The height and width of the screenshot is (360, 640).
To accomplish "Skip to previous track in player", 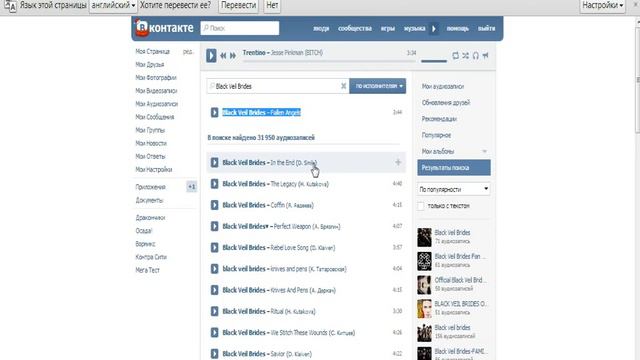I will [x=223, y=56].
